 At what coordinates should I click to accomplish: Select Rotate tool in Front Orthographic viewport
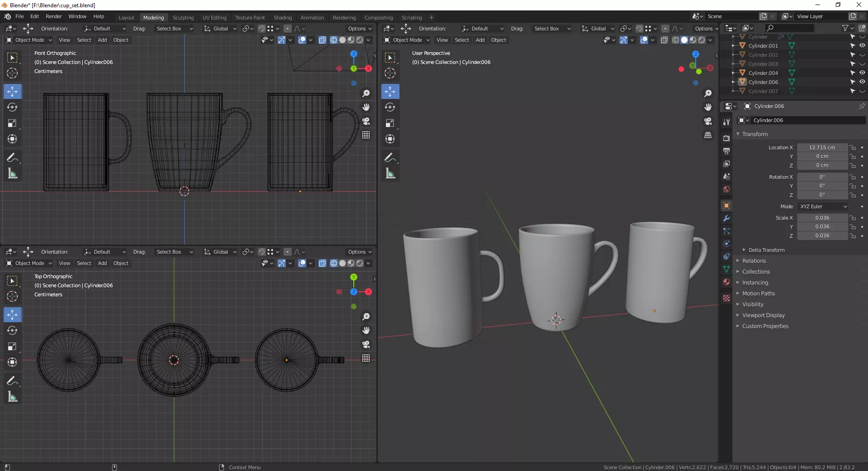12,108
